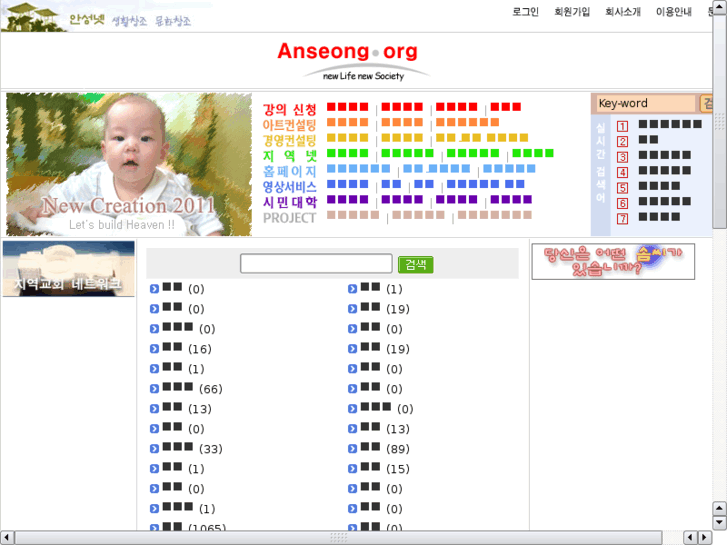Open the New Creation 2011 baby banner
The image size is (727, 545).
tap(129, 164)
